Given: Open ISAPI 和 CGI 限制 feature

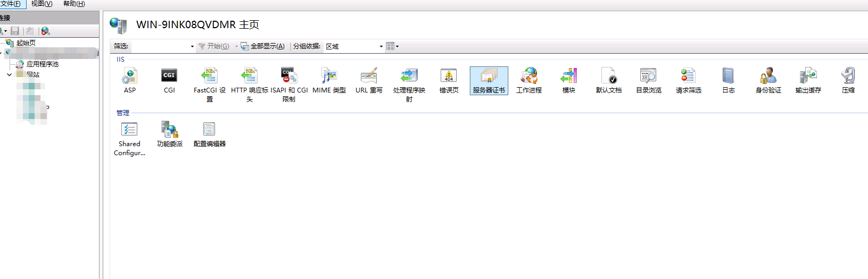Looking at the screenshot, I should [289, 84].
